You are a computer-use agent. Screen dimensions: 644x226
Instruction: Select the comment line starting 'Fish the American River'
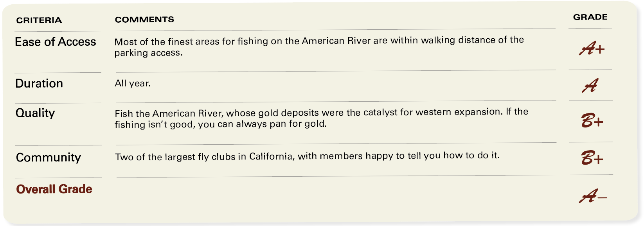pyautogui.click(x=321, y=113)
